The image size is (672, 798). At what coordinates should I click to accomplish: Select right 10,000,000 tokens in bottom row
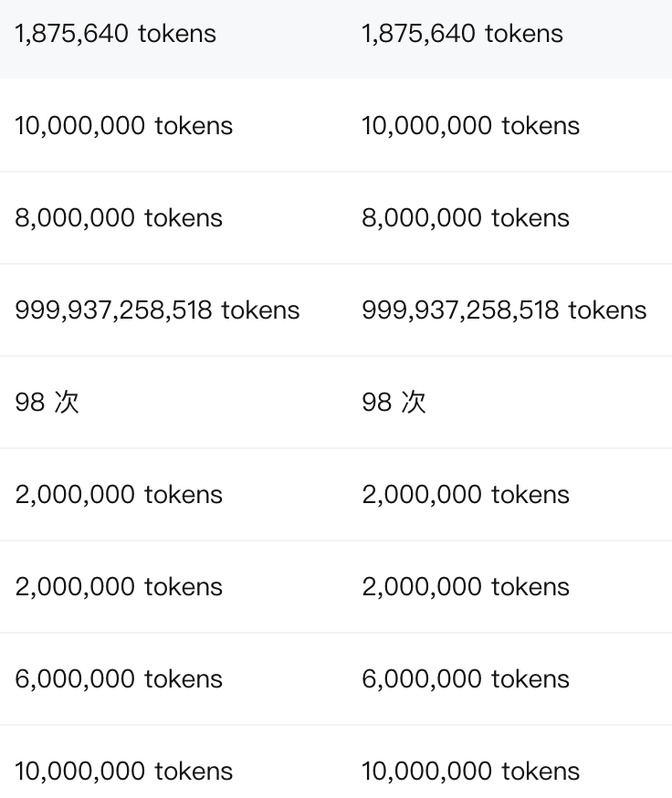click(470, 771)
